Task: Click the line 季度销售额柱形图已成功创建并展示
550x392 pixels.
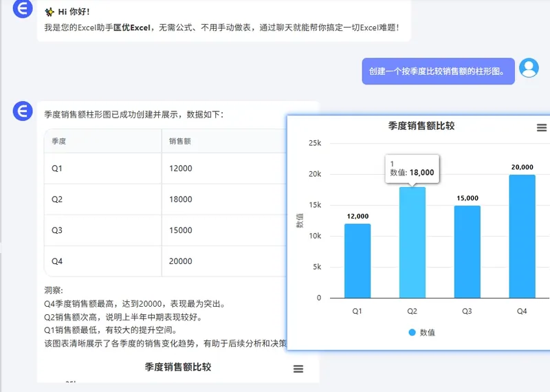Action: click(x=133, y=114)
